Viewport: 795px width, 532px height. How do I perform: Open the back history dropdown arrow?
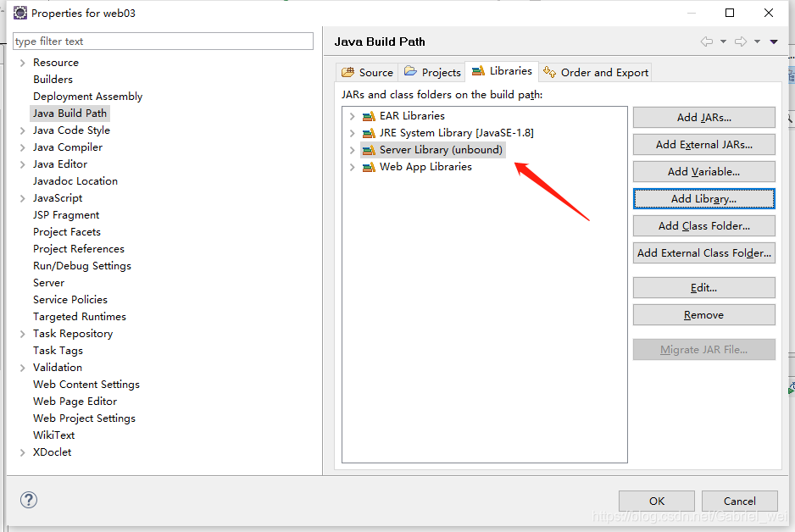[x=724, y=42]
